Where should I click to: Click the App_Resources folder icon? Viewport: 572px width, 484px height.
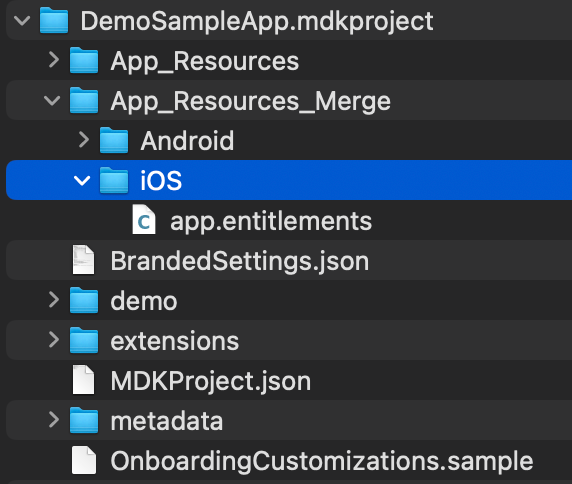(x=84, y=61)
